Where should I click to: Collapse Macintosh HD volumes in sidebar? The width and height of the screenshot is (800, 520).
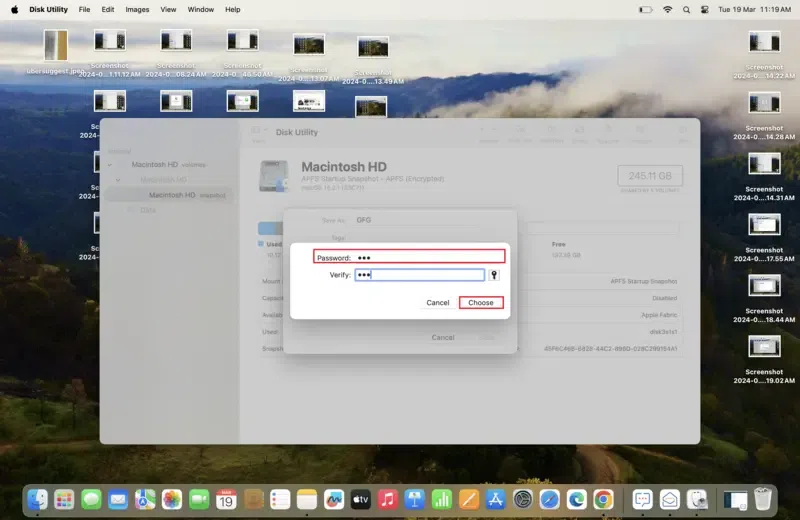coord(110,165)
